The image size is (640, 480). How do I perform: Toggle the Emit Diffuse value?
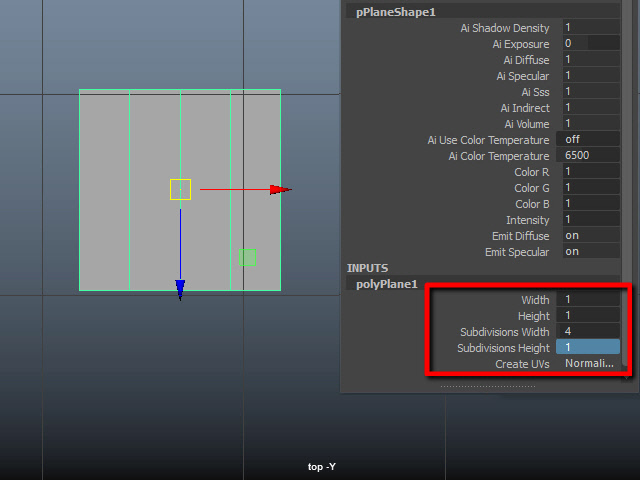click(x=589, y=236)
